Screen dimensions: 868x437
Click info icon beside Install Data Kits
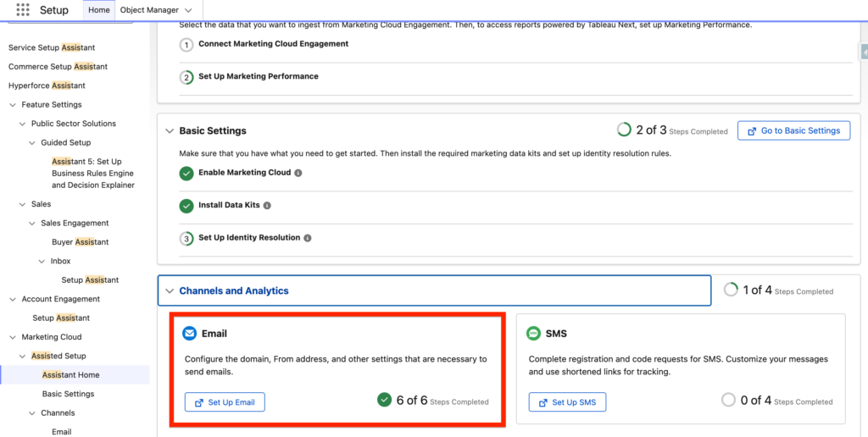pyautogui.click(x=267, y=206)
